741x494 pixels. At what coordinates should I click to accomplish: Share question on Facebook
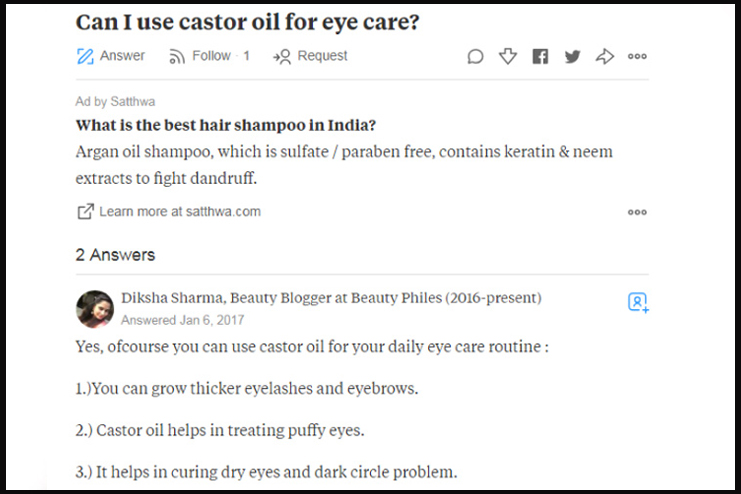[540, 56]
